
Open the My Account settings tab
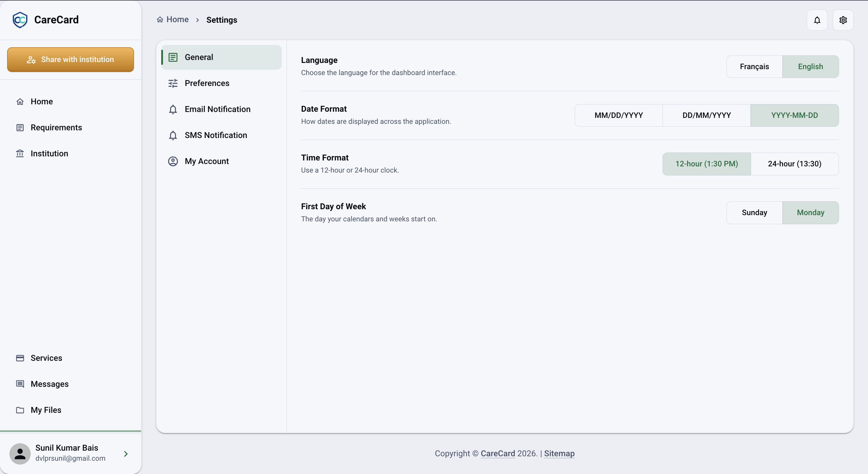pyautogui.click(x=221, y=161)
